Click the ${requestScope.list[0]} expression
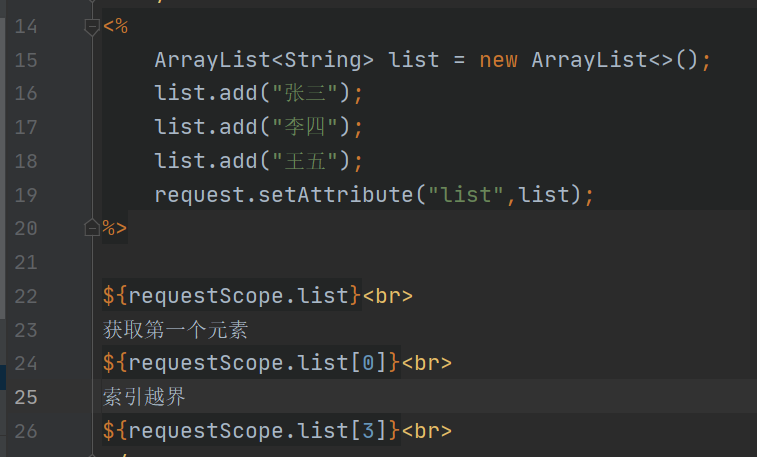757x457 pixels. [252, 363]
